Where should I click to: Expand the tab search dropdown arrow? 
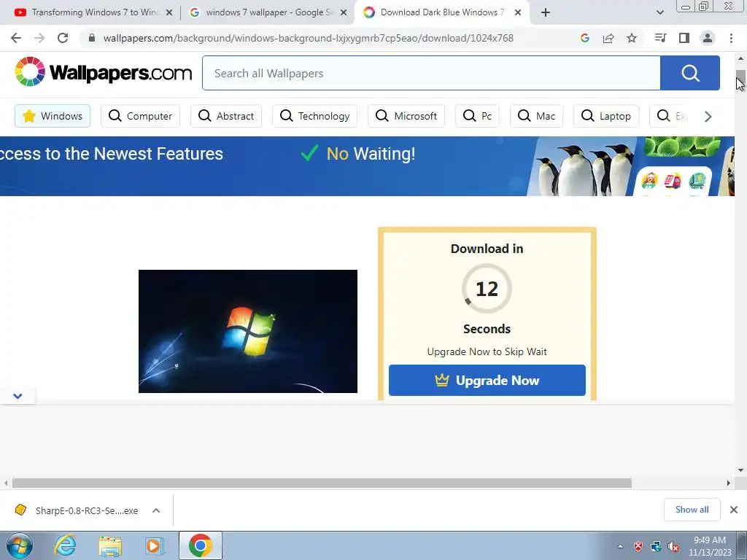click(x=659, y=12)
